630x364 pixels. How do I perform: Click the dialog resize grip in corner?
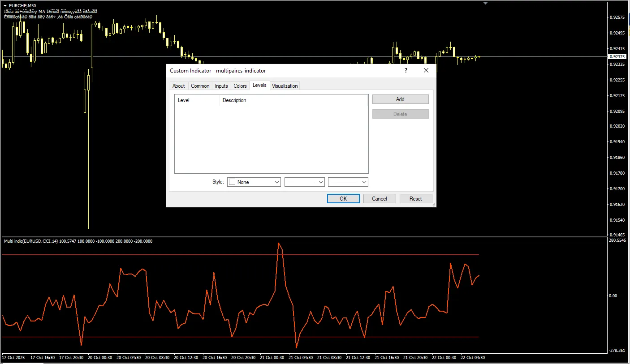pos(433,205)
